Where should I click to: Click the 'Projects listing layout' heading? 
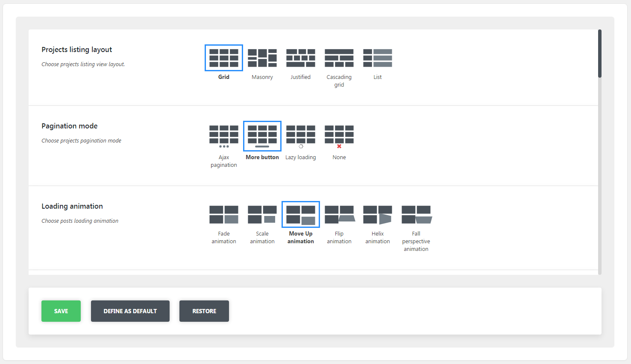[x=77, y=50]
